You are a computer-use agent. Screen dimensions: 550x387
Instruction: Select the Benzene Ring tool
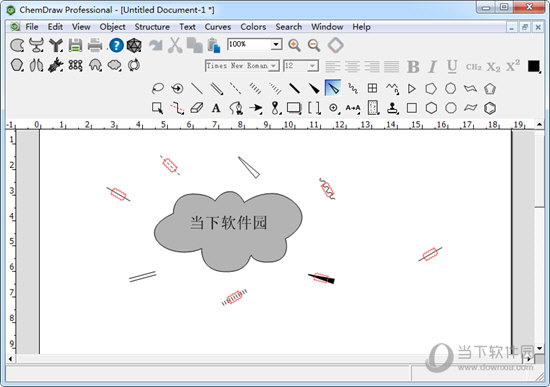point(490,108)
